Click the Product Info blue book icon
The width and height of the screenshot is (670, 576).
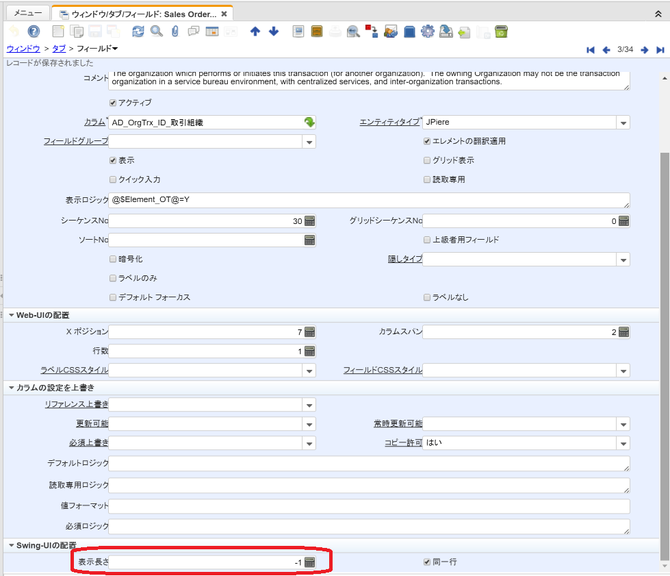pyautogui.click(x=409, y=31)
